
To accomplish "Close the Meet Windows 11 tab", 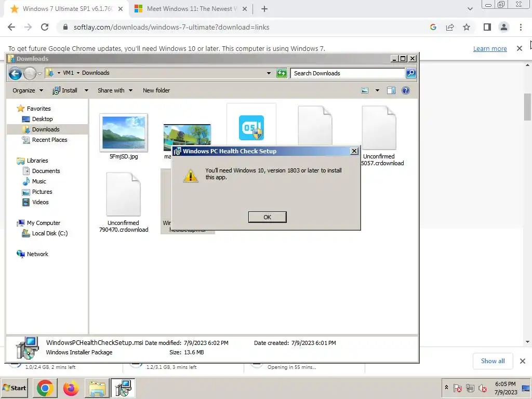I will click(245, 9).
